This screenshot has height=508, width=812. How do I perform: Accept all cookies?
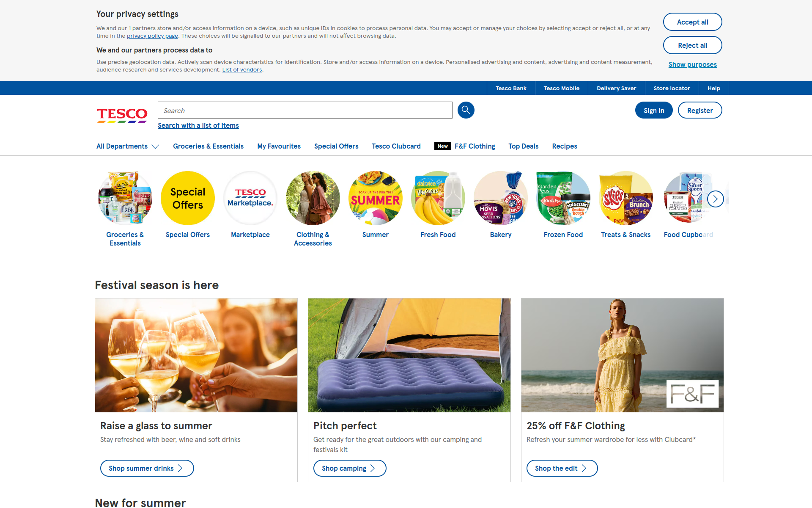(692, 22)
